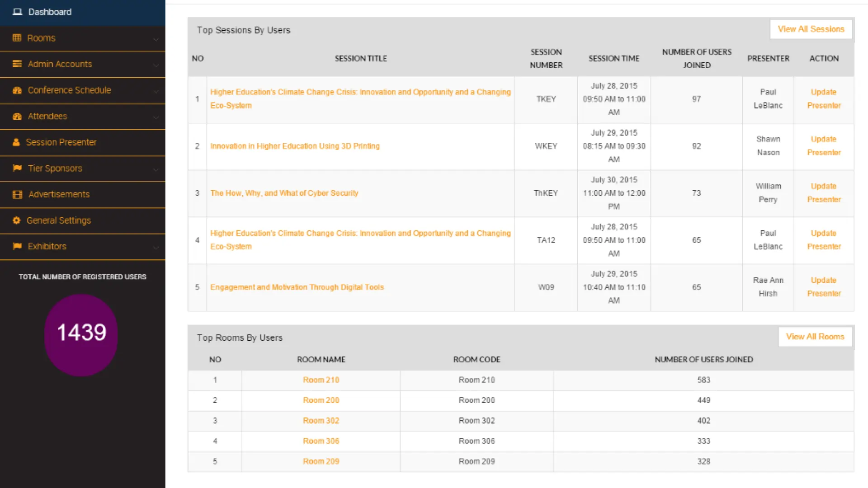Open the Advertisements menu item
Screen dimensions: 868x488
pyautogui.click(x=83, y=195)
